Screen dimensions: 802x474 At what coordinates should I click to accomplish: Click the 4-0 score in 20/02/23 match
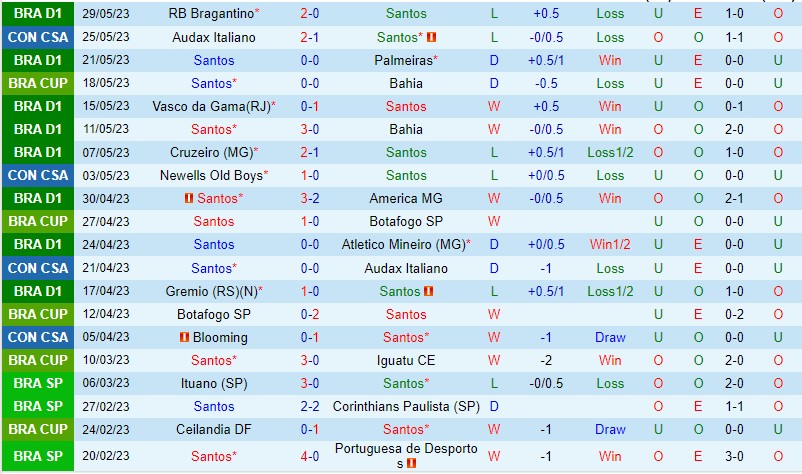click(x=310, y=456)
